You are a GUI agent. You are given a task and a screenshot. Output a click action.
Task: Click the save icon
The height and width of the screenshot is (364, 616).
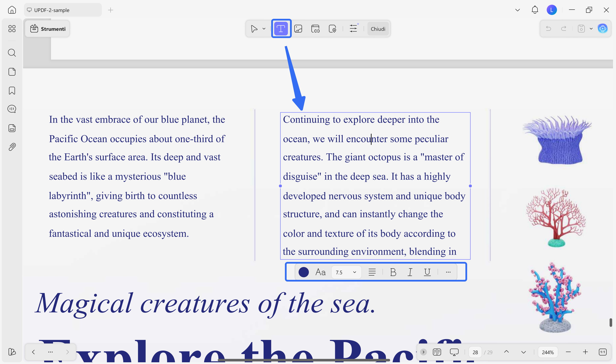click(x=581, y=29)
